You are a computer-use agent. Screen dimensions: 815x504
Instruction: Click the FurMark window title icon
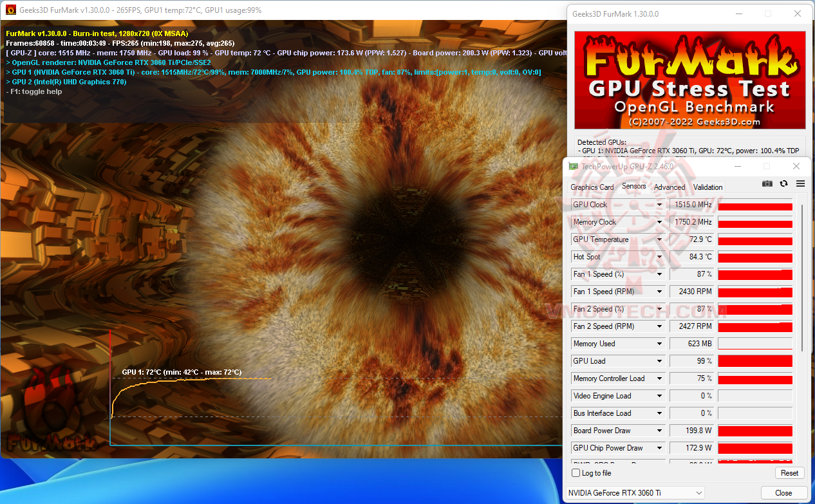point(10,10)
